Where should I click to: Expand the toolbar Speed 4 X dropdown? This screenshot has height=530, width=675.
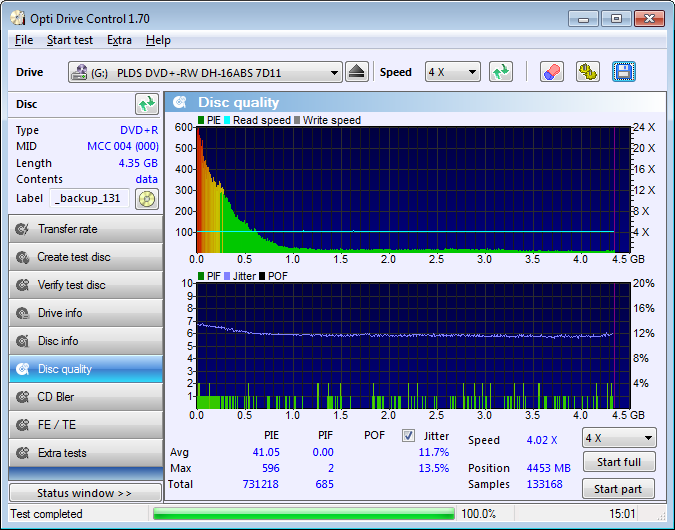point(472,72)
